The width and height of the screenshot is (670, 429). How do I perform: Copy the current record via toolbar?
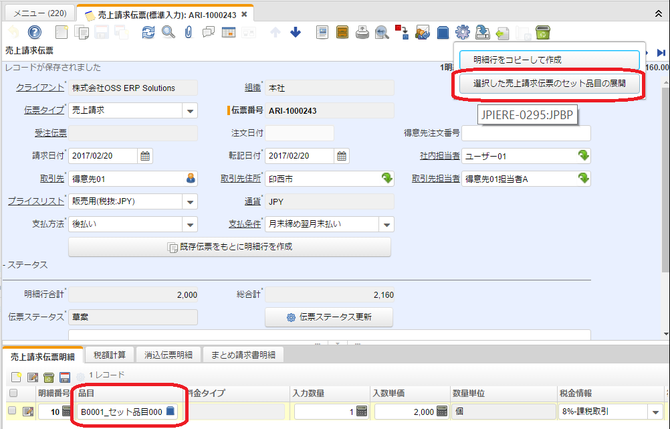(81, 32)
